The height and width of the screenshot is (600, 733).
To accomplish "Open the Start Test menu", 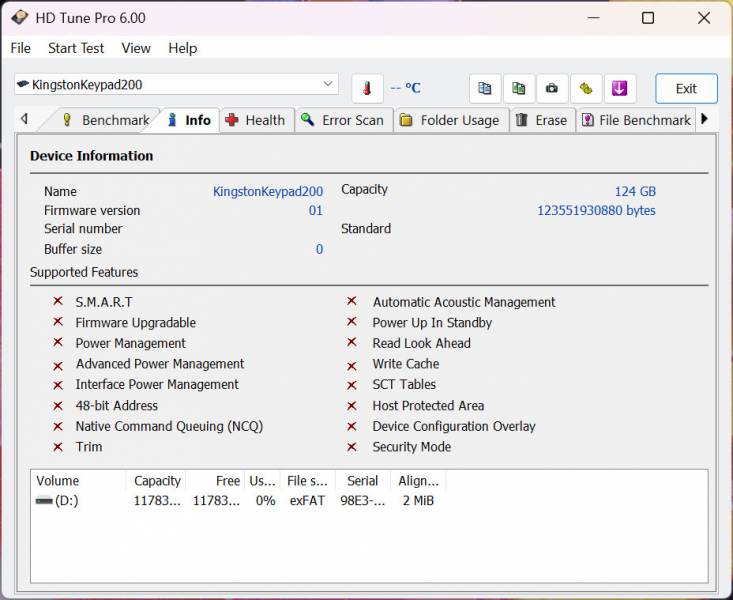I will click(x=76, y=48).
